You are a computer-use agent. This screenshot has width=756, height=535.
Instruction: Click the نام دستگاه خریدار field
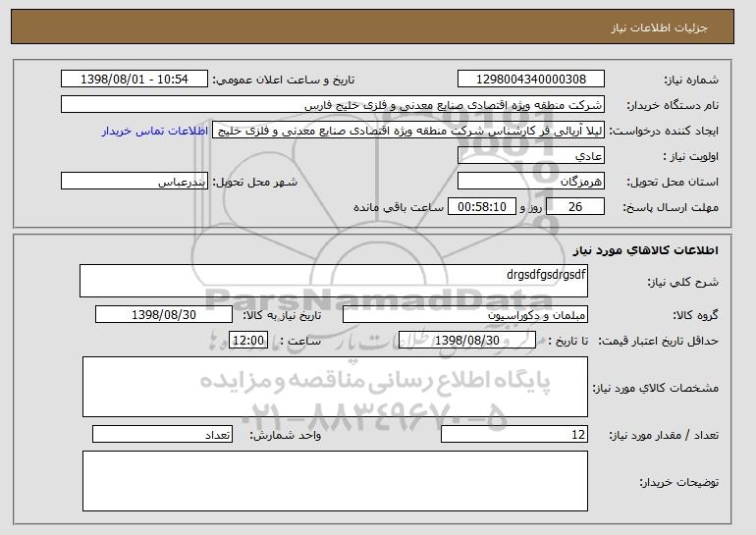coord(333,105)
